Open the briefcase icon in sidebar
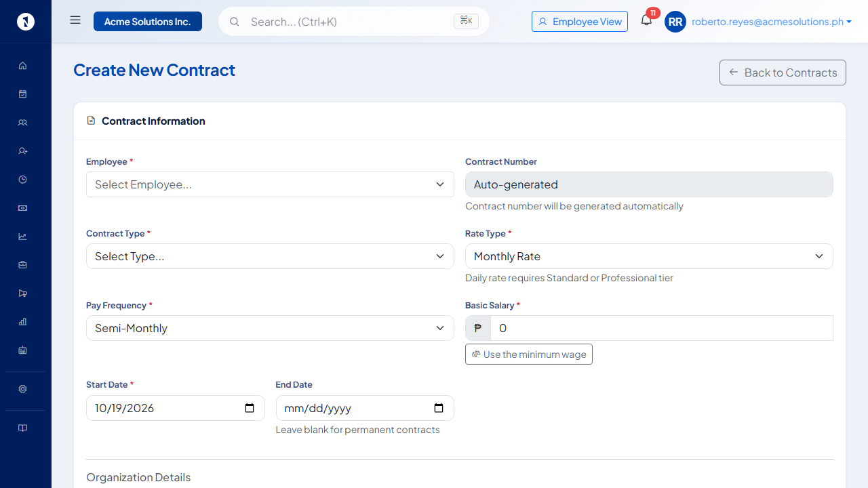This screenshot has width=868, height=488. [x=22, y=265]
